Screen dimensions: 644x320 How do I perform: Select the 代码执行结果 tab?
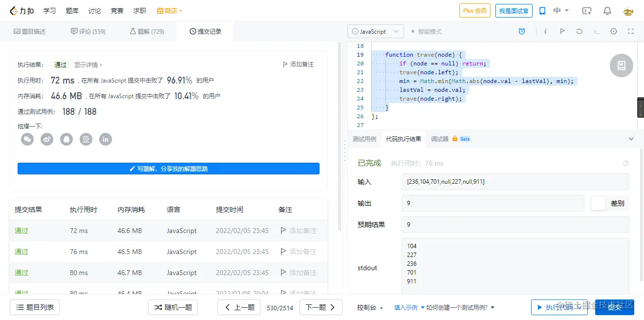[404, 139]
